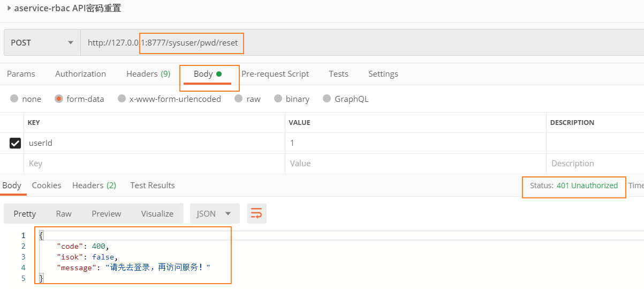The height and width of the screenshot is (289, 644).
Task: Click the empty Key input cell
Action: tap(154, 164)
